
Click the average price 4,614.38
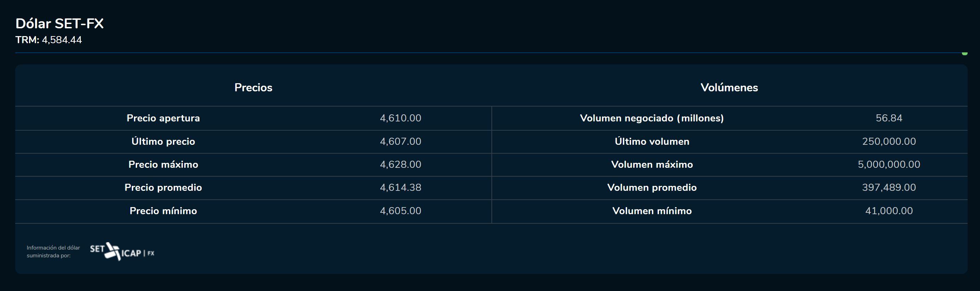pos(400,188)
